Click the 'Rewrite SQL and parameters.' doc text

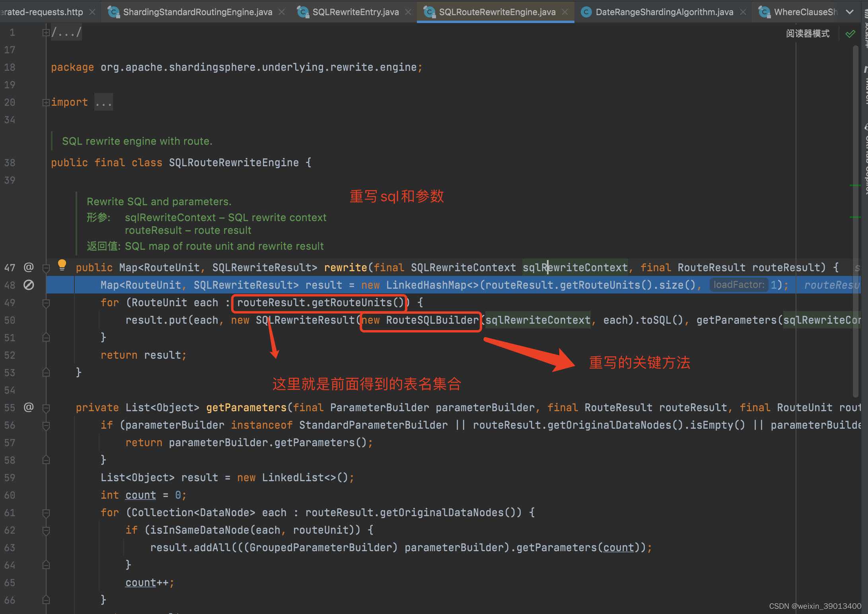(x=159, y=202)
